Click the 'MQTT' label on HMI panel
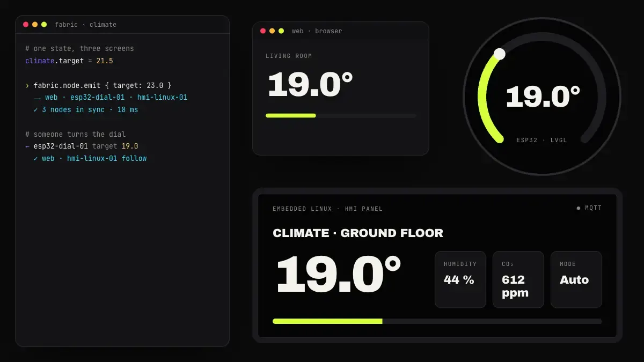 tap(594, 208)
